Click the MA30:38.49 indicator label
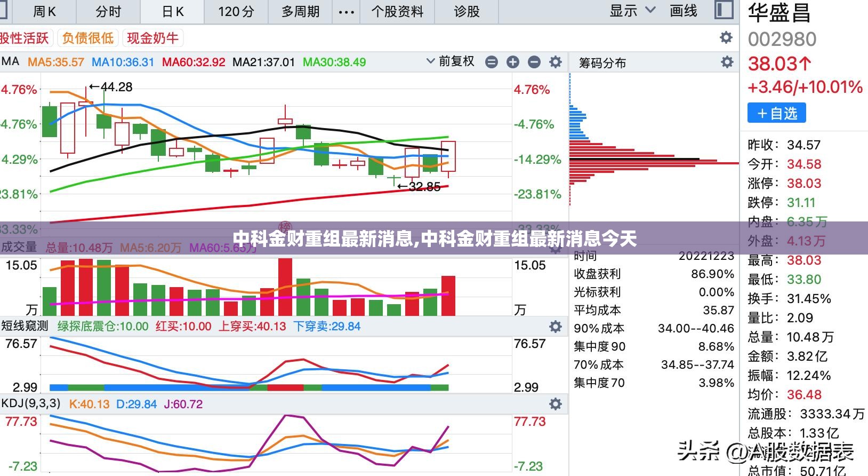This screenshot has height=476, width=868. pos(334,62)
